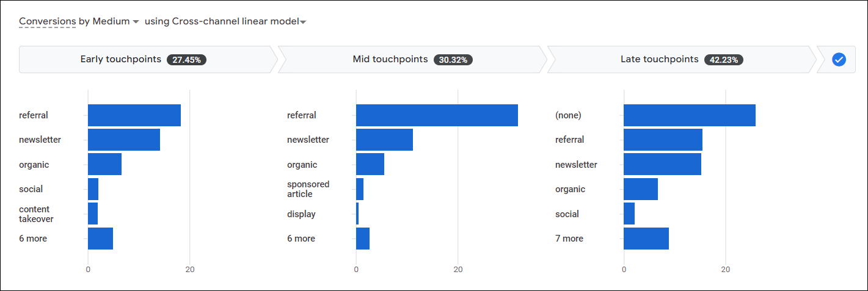Click the social bar in Early touchpoints
868x291 pixels.
point(93,189)
